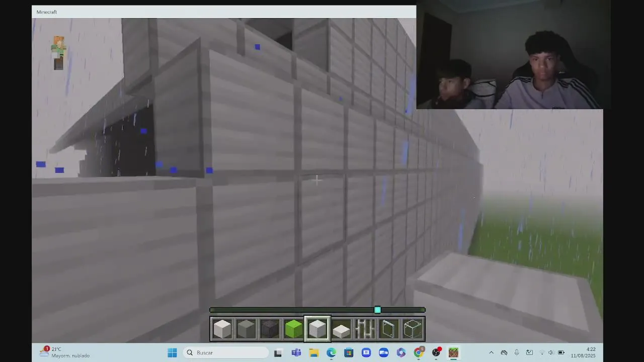Select the white slab hotbar slot

tap(341, 329)
